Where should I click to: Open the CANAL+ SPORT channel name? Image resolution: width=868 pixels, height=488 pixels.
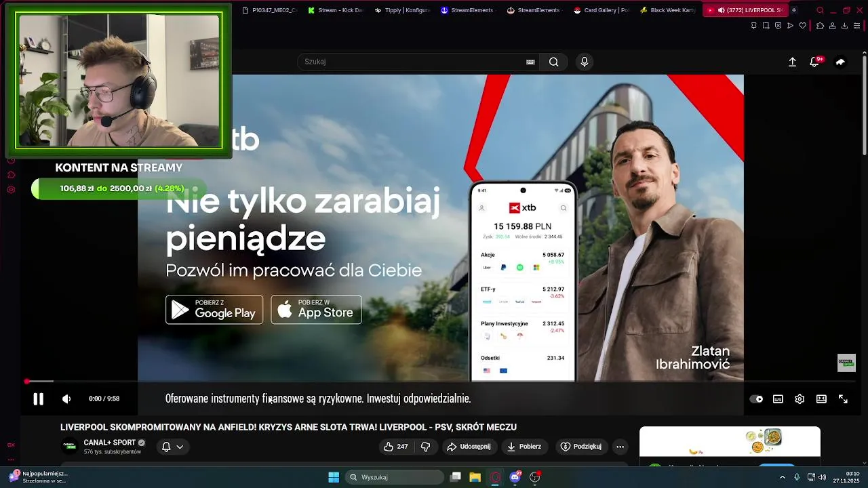110,443
